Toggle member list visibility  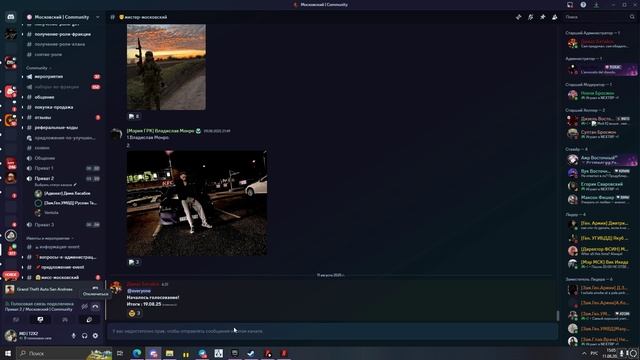tap(555, 17)
